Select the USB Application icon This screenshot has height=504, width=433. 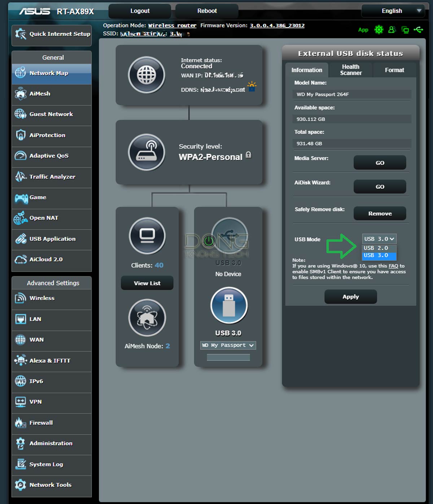coord(20,239)
